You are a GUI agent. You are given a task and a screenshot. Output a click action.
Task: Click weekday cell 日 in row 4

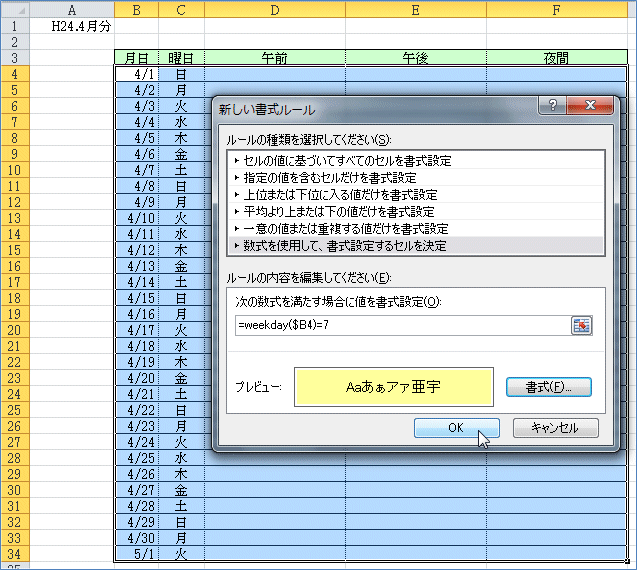pos(181,74)
